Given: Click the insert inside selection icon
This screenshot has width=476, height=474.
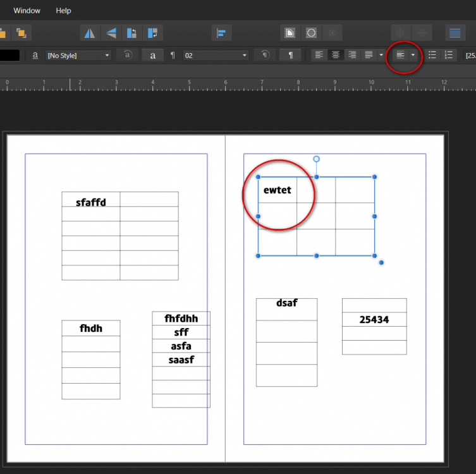Looking at the screenshot, I should 290,33.
